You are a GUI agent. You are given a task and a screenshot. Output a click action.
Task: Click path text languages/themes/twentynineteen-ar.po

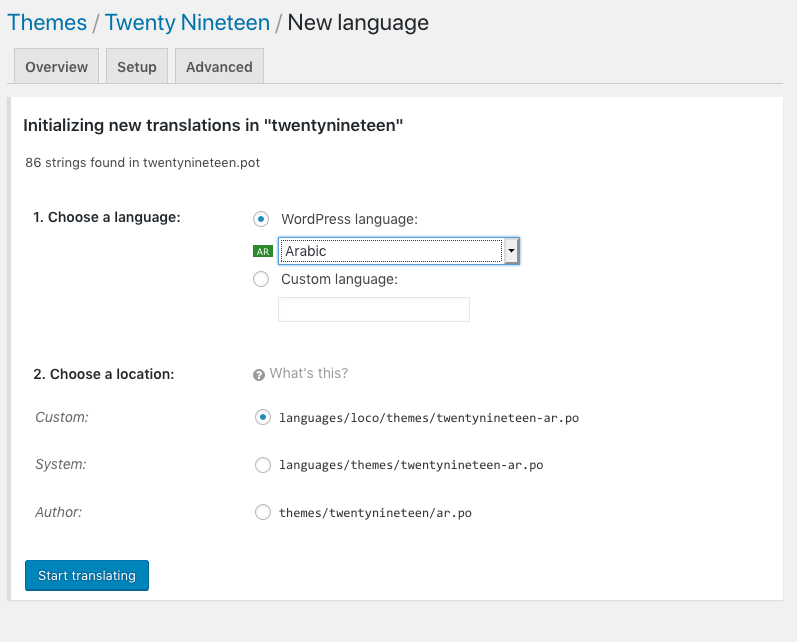pos(411,465)
